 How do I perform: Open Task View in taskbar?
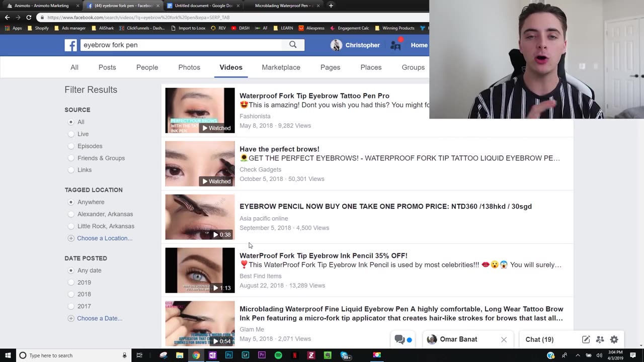click(139, 355)
